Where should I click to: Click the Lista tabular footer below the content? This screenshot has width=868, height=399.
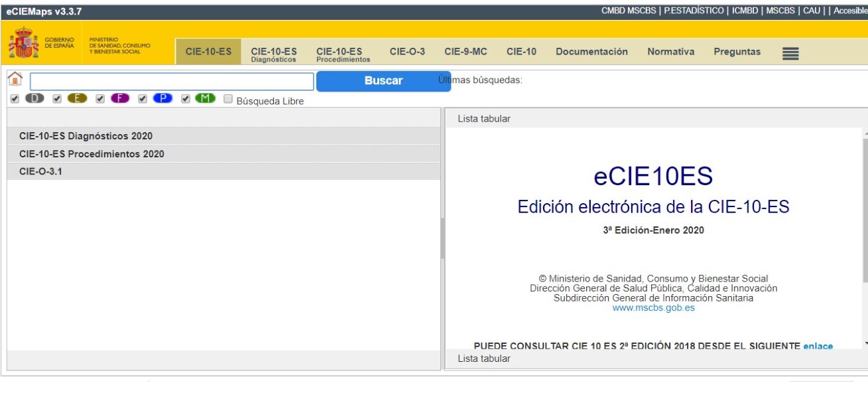[484, 359]
